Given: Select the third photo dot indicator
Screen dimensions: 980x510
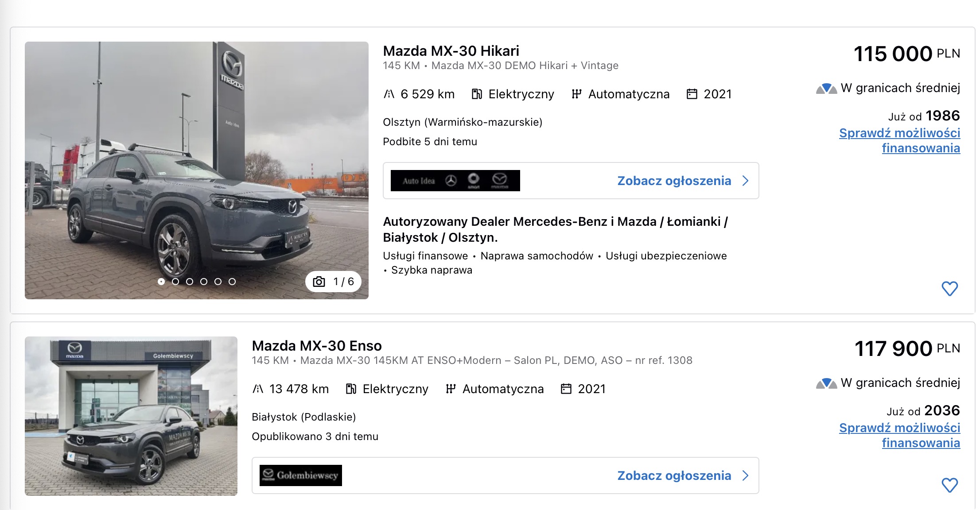Looking at the screenshot, I should [190, 282].
